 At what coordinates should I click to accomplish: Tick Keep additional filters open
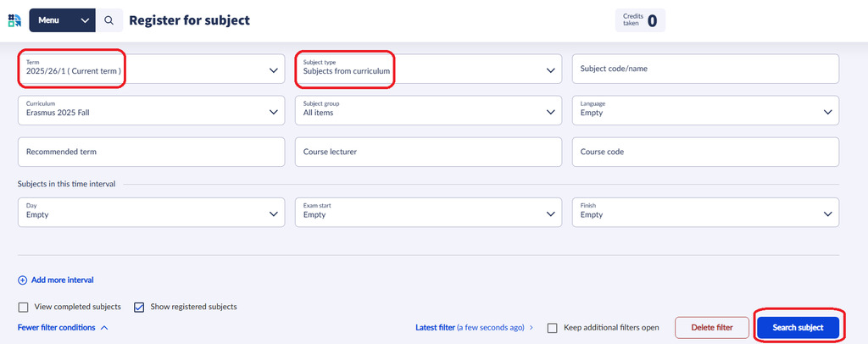coord(553,327)
